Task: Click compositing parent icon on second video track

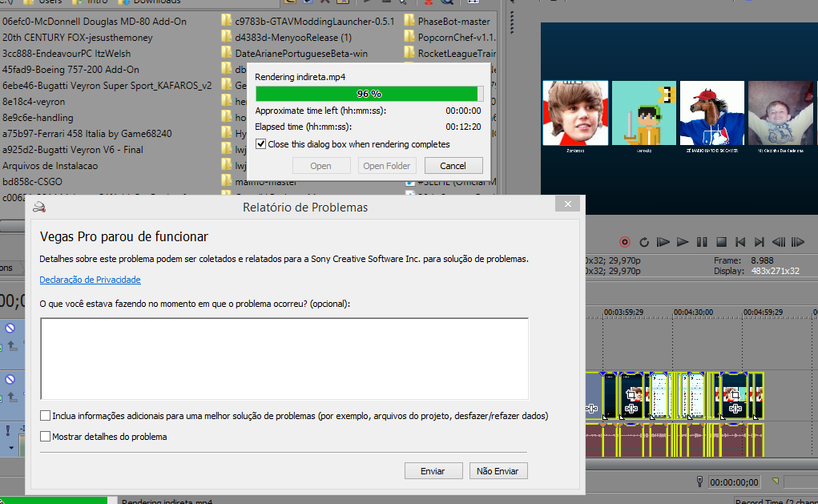Action: pos(13,397)
